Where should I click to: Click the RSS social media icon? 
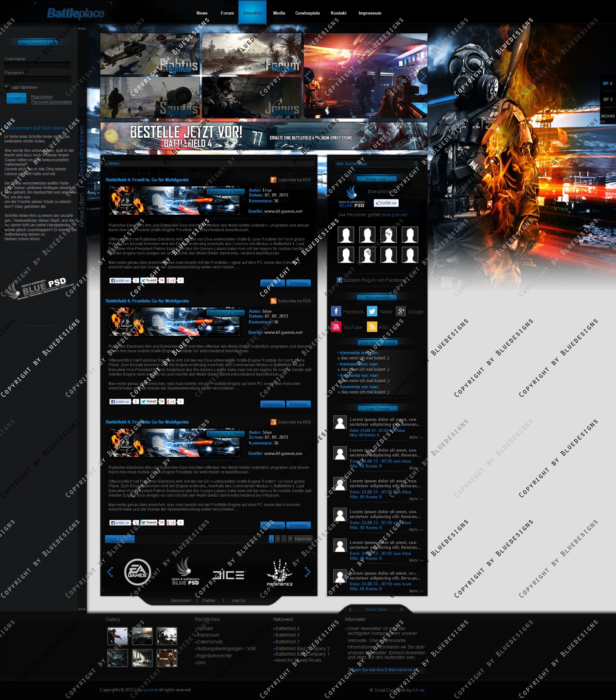pos(372,327)
